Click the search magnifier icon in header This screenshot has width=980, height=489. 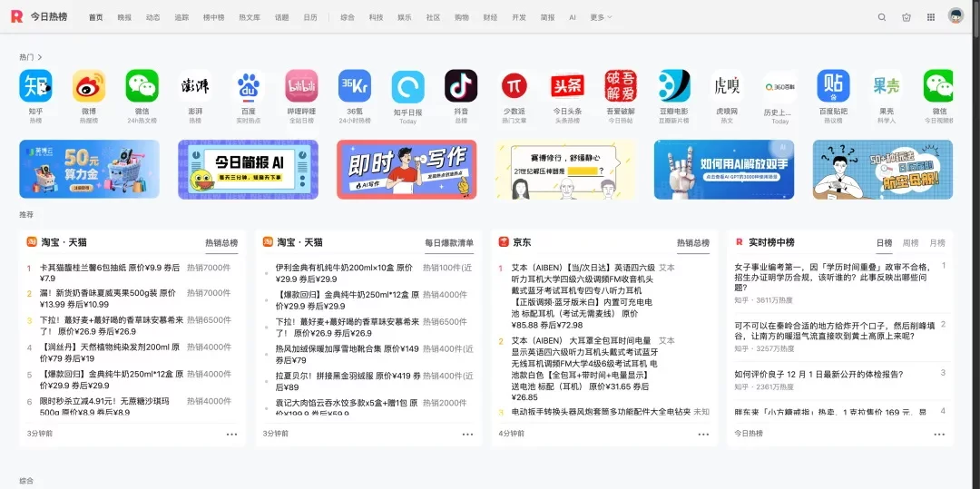pos(882,17)
